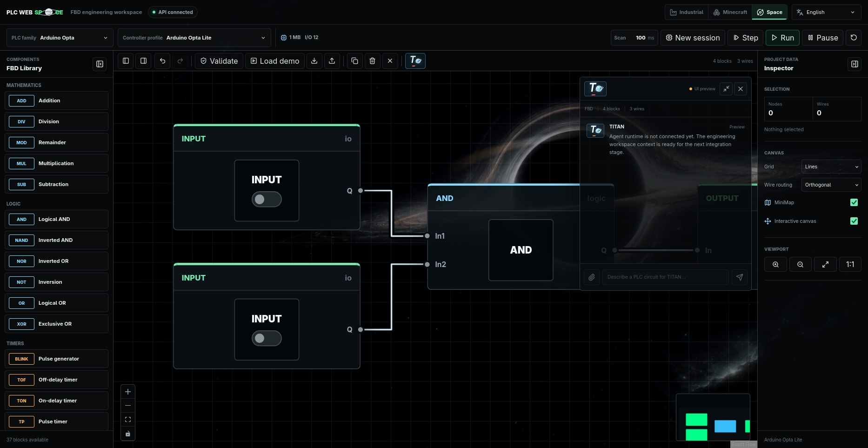This screenshot has width=868, height=448.
Task: Reset viewport zoom to 1:1
Action: (x=850, y=264)
